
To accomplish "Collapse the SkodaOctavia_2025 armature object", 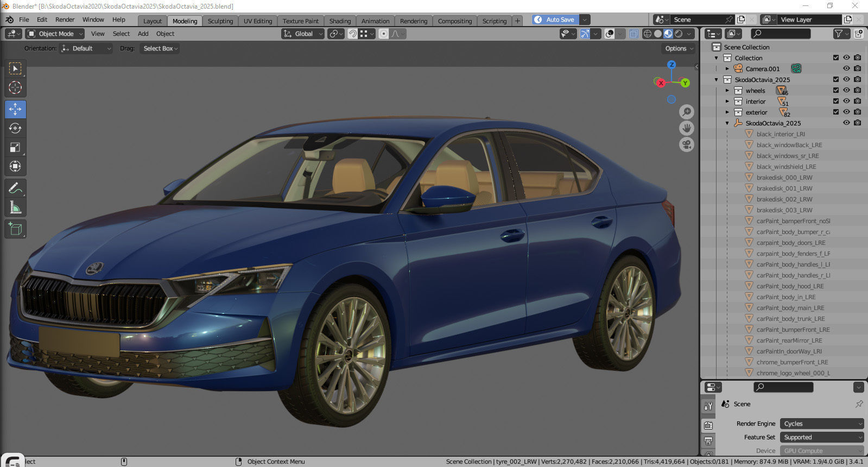I will point(727,123).
